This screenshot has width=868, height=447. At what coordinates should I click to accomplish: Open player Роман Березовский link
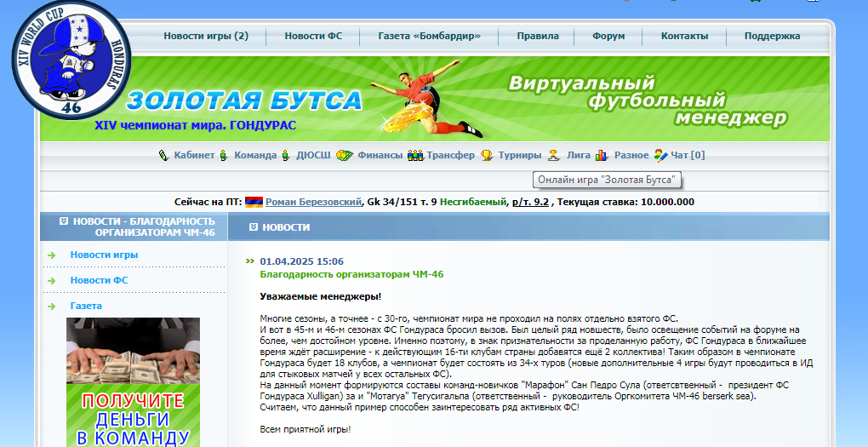(x=313, y=202)
